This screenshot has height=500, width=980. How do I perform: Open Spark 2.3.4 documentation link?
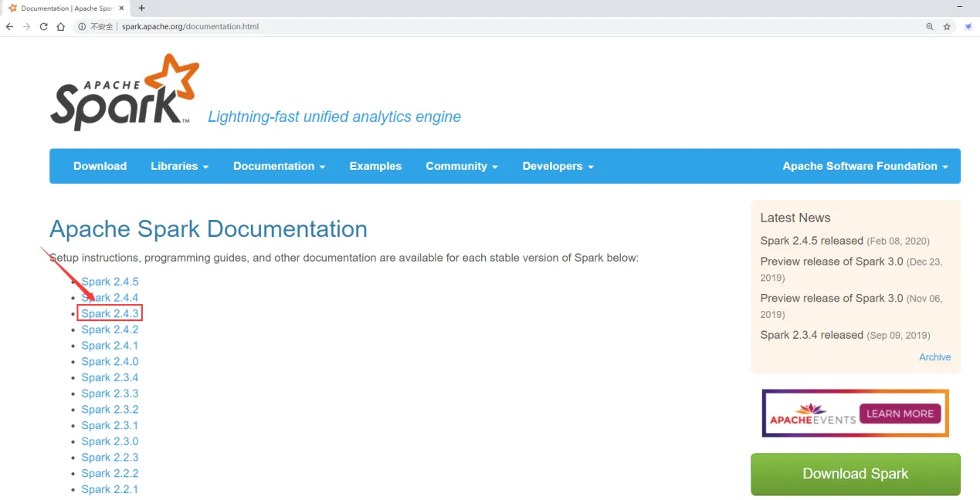[110, 377]
